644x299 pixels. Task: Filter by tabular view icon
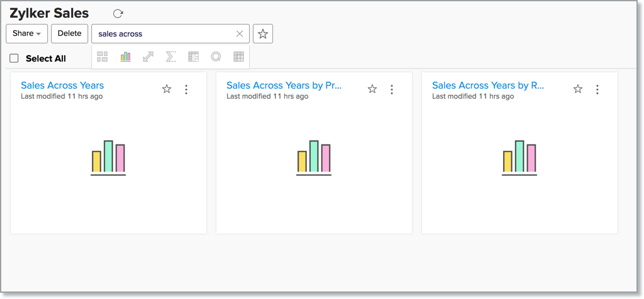[194, 57]
